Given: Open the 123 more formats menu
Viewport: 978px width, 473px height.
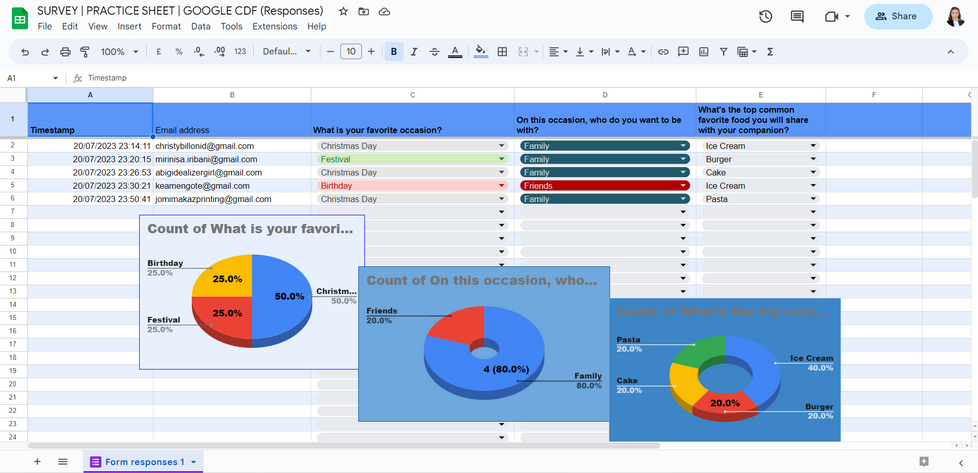Looking at the screenshot, I should pos(240,52).
